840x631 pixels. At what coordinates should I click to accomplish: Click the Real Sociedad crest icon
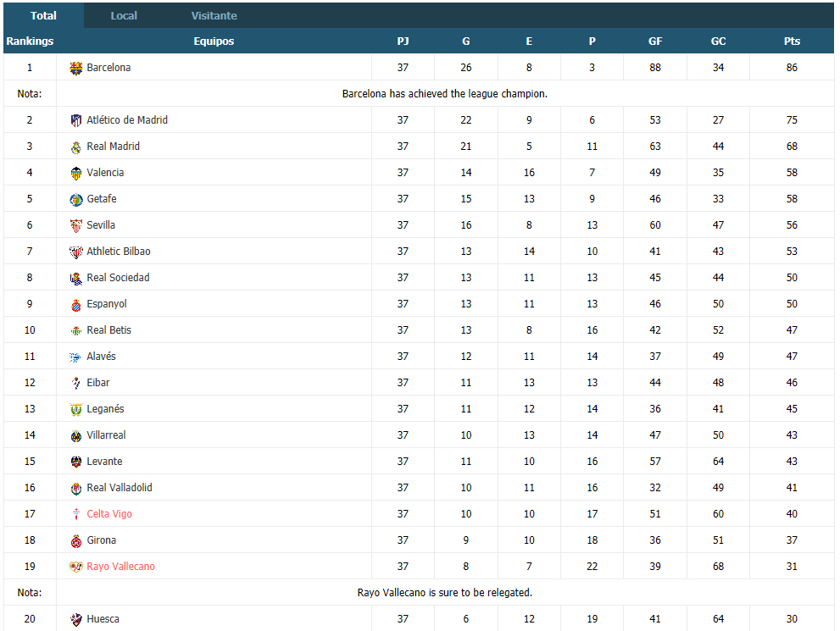76,278
